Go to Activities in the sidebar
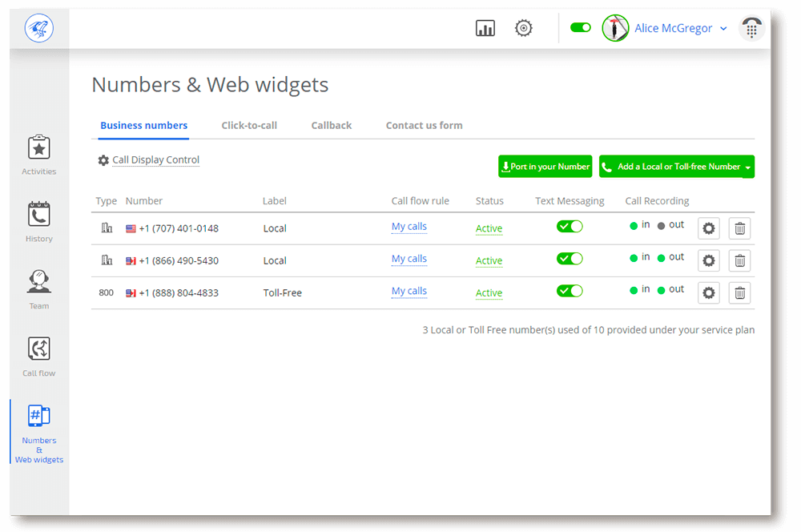The width and height of the screenshot is (801, 532). [38, 155]
